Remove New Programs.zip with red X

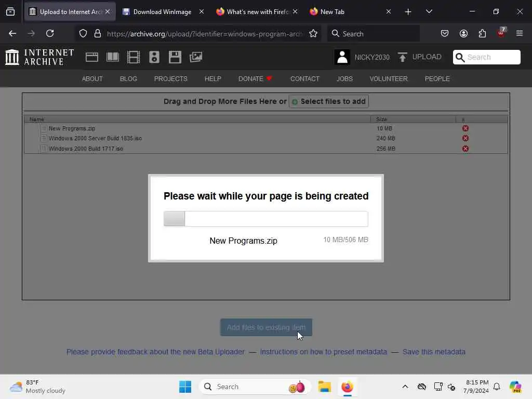(x=465, y=128)
